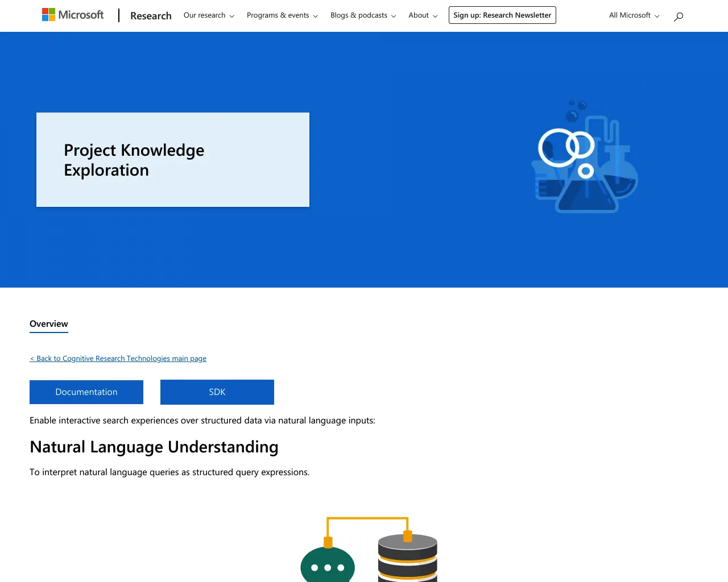
Task: Expand the Programs & events menu
Action: point(278,15)
